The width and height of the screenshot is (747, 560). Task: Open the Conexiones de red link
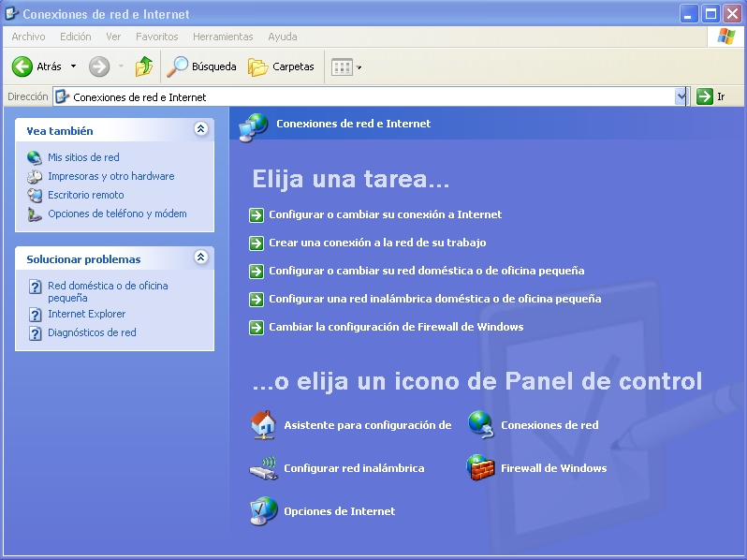549,425
